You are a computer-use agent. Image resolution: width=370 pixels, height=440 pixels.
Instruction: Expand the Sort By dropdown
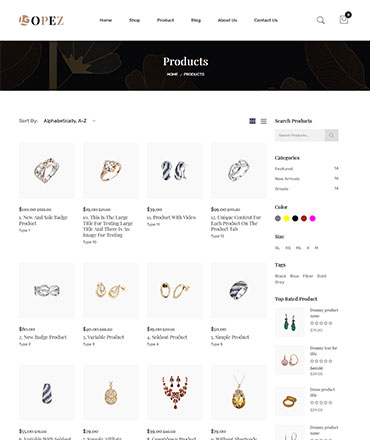click(70, 121)
